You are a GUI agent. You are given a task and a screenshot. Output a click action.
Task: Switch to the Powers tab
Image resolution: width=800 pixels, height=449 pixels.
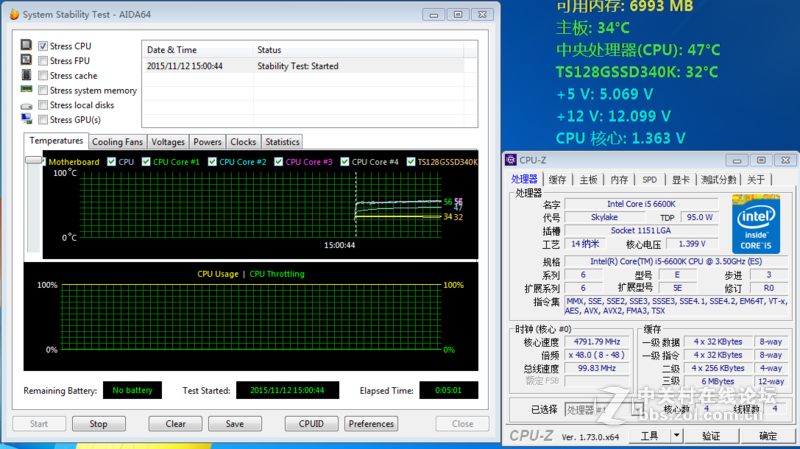207,142
